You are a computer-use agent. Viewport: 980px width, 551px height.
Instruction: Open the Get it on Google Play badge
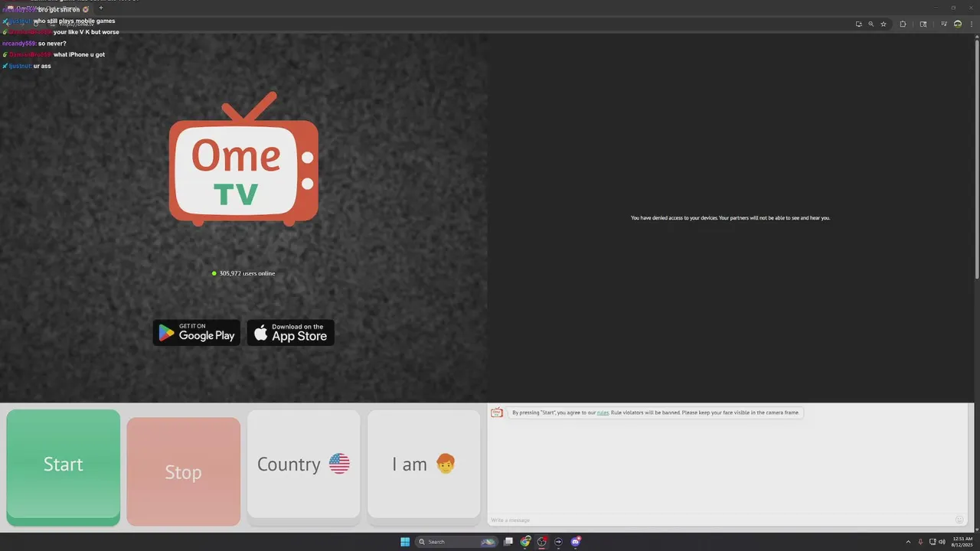(x=197, y=333)
